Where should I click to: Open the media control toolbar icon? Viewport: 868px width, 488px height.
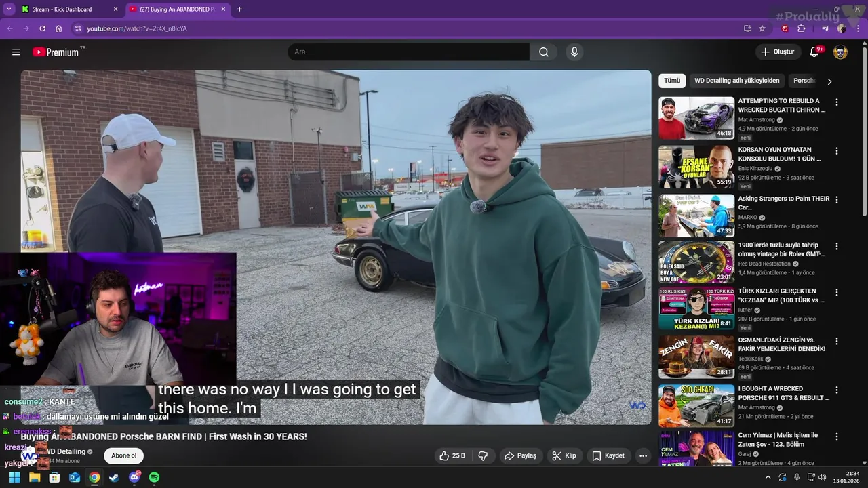(x=825, y=28)
